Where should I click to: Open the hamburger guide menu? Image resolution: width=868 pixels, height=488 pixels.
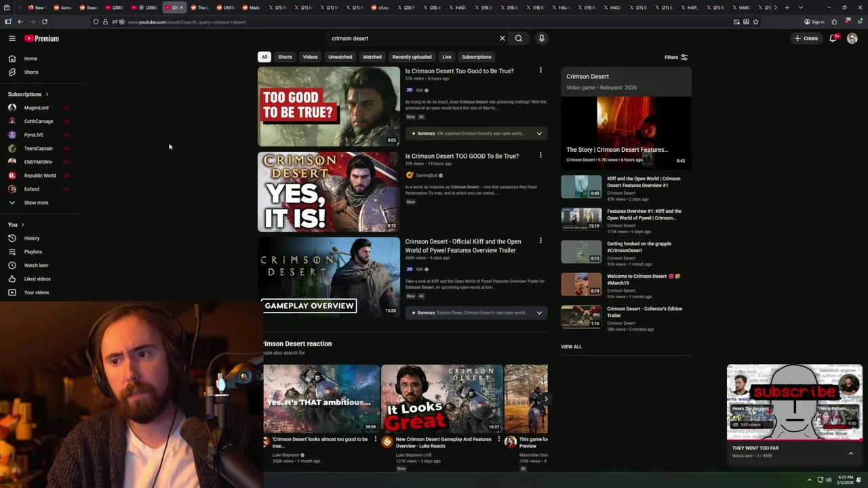[x=12, y=39]
